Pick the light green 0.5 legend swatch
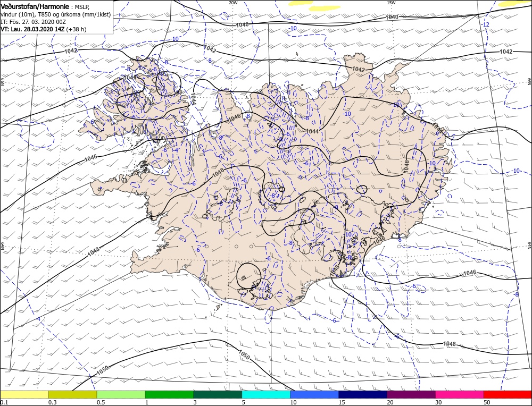532x406 pixels. (x=121, y=394)
